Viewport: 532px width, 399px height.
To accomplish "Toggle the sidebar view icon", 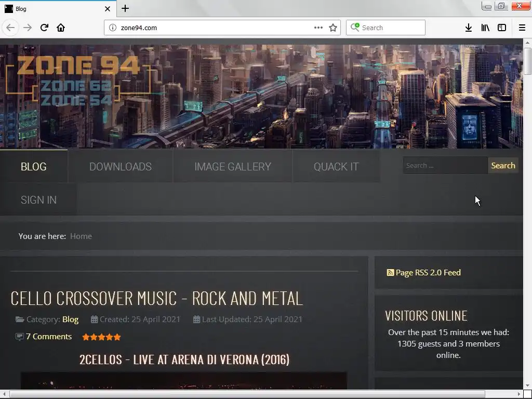I will click(x=502, y=28).
